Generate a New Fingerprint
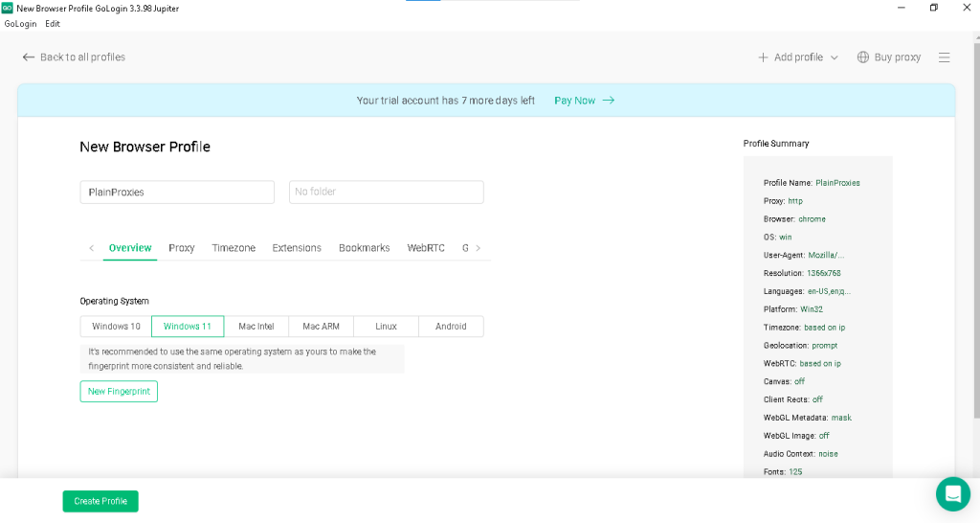The width and height of the screenshot is (980, 523). 119,391
